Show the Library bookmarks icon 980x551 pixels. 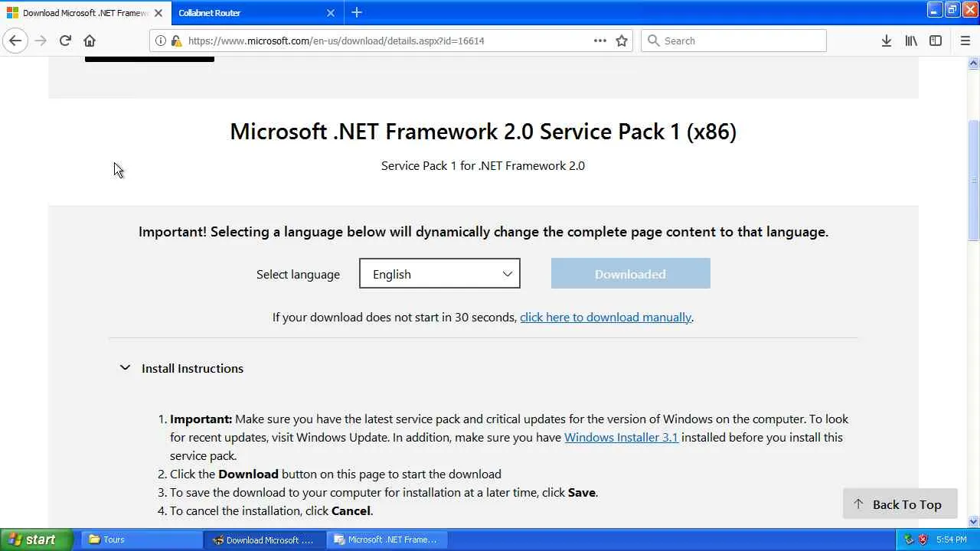point(911,41)
